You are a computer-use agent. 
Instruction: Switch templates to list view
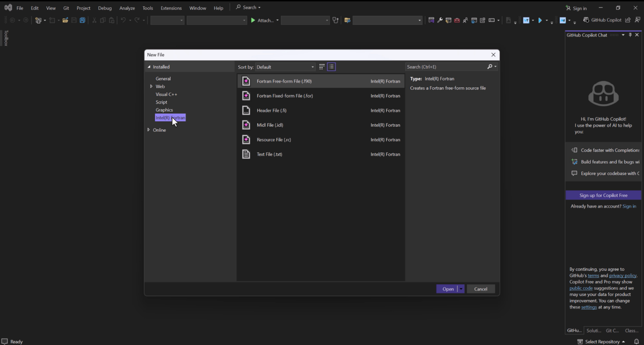pos(331,66)
